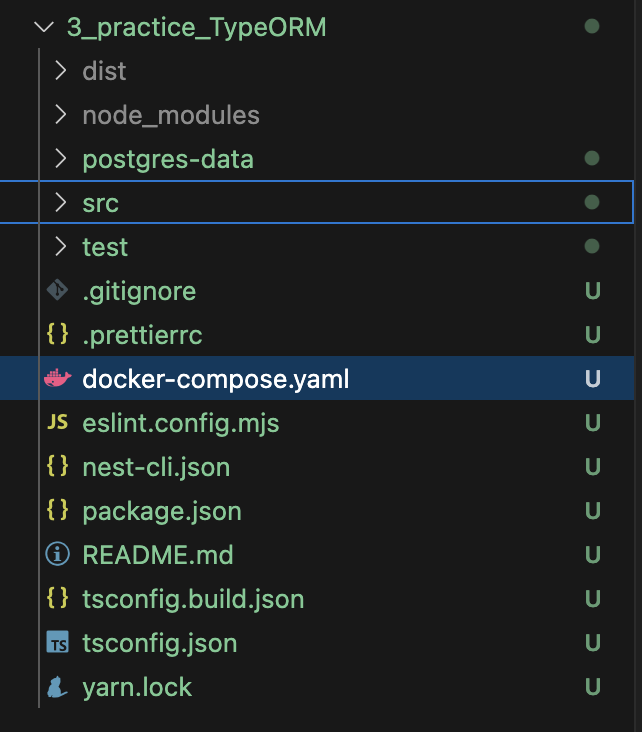Collapse the 3_practice_TypeORM root folder

tap(42, 27)
